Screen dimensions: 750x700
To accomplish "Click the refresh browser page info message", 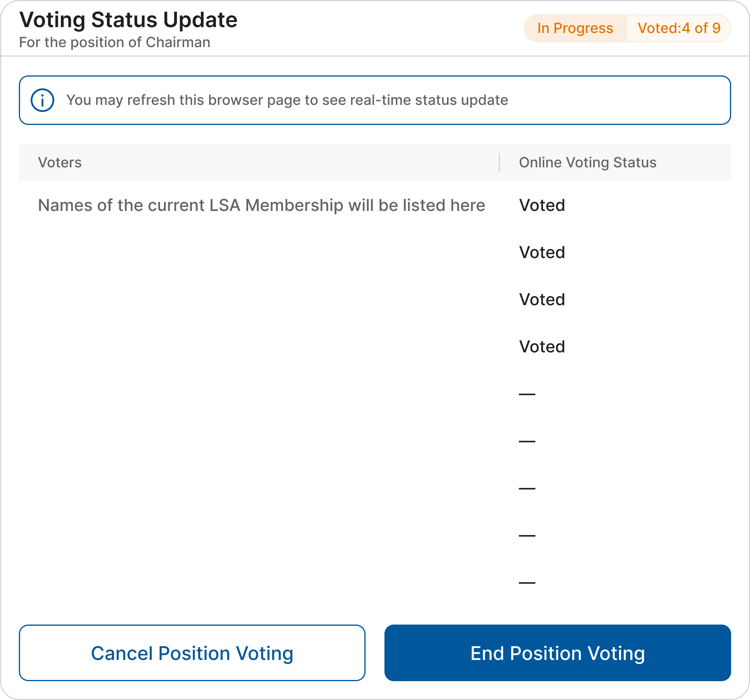I will click(287, 100).
